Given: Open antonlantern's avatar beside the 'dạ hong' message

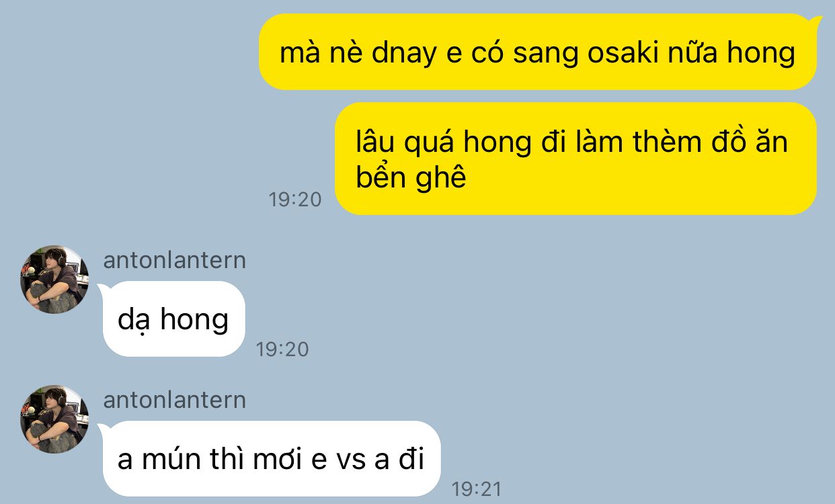Looking at the screenshot, I should (54, 280).
